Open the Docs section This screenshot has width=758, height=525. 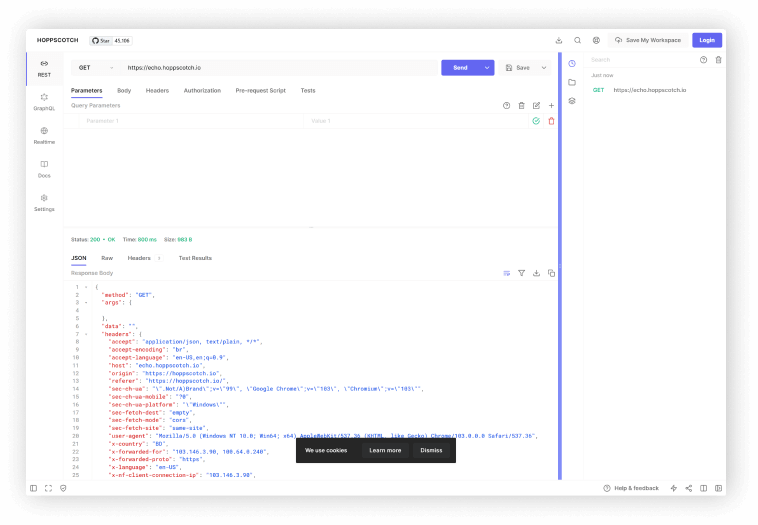point(44,169)
